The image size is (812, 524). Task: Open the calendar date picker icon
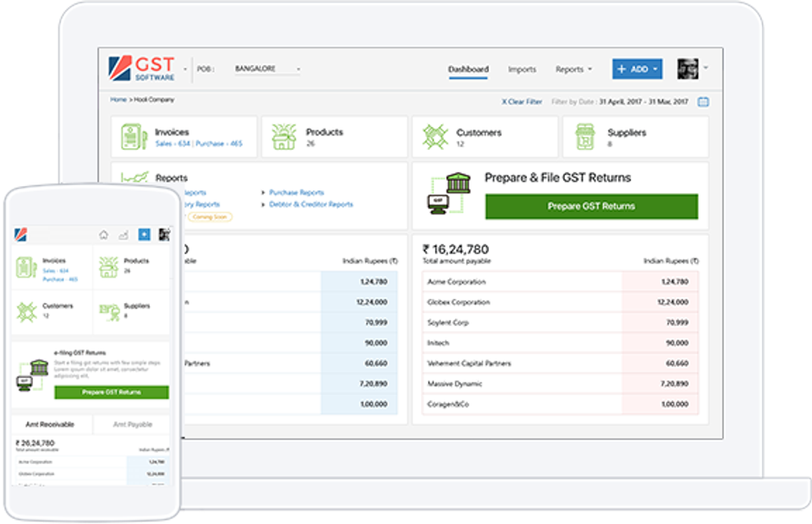pos(703,102)
